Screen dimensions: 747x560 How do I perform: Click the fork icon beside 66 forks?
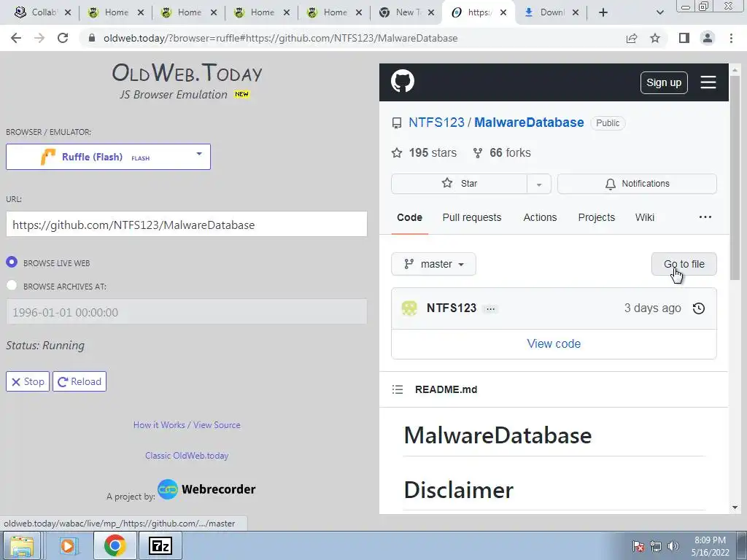coord(477,153)
